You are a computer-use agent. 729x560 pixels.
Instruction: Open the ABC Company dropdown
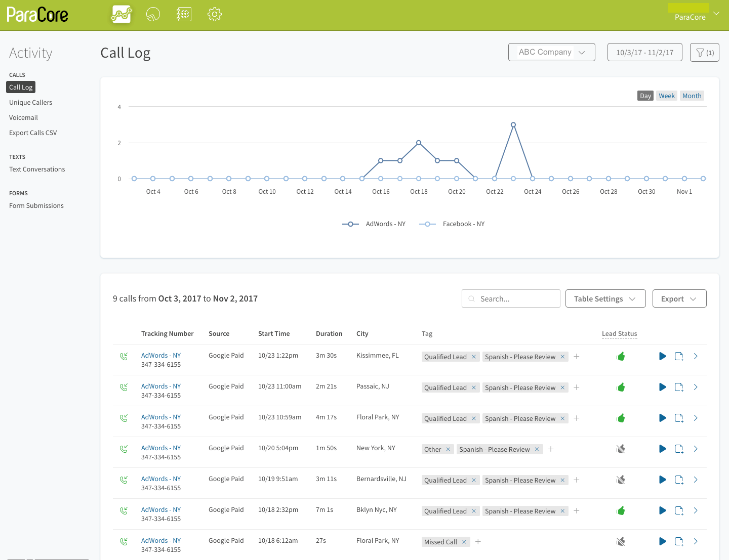(552, 52)
